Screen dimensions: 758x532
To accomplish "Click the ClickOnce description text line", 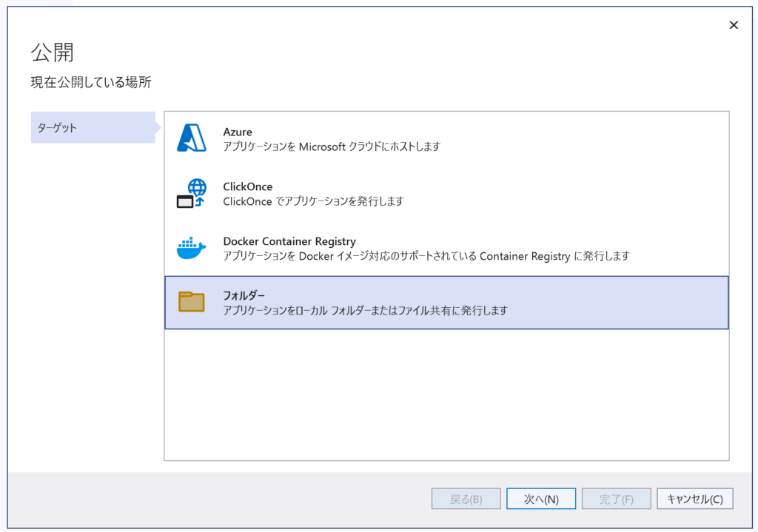I will coord(314,201).
